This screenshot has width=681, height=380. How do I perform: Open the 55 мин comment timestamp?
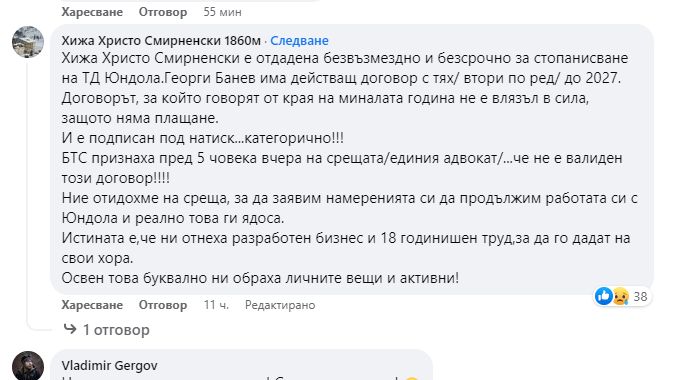pyautogui.click(x=222, y=12)
